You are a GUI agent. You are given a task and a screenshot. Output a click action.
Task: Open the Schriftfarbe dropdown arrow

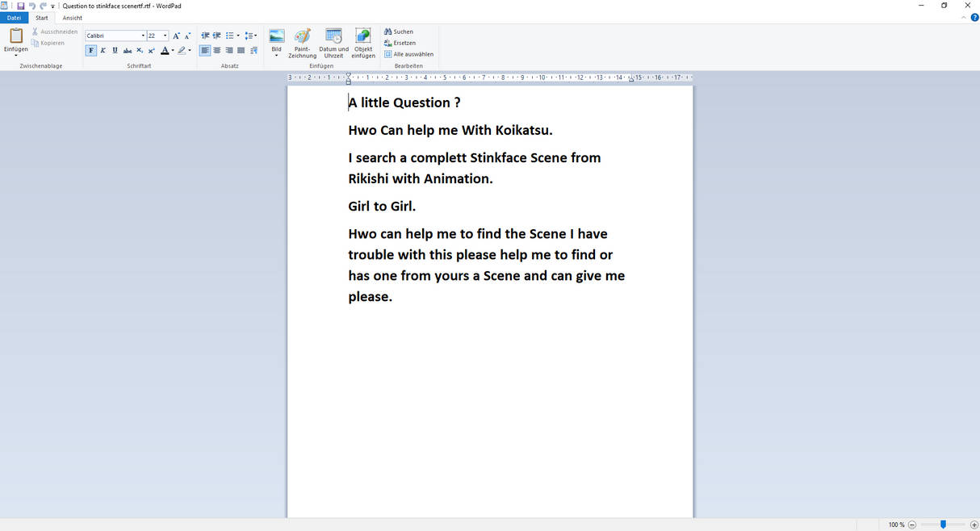tap(173, 50)
